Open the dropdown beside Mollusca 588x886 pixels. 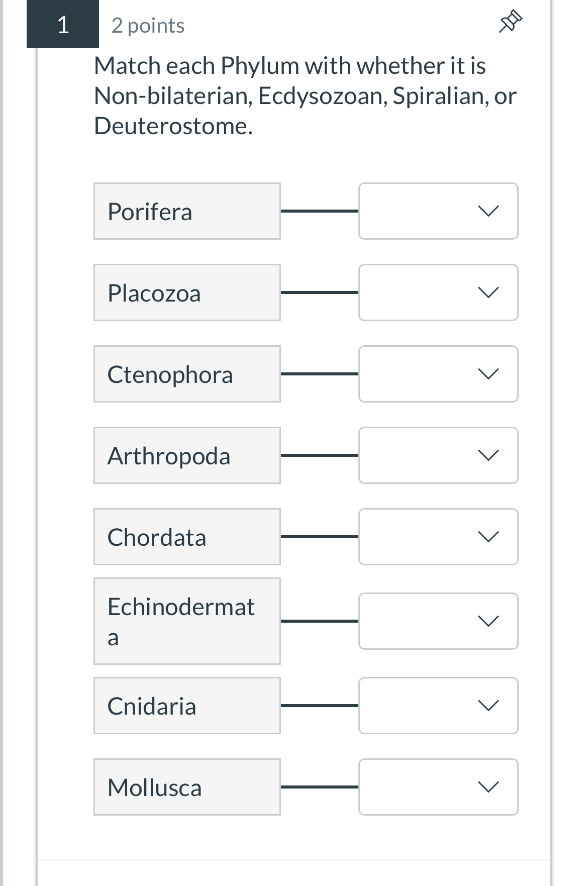pyautogui.click(x=438, y=787)
